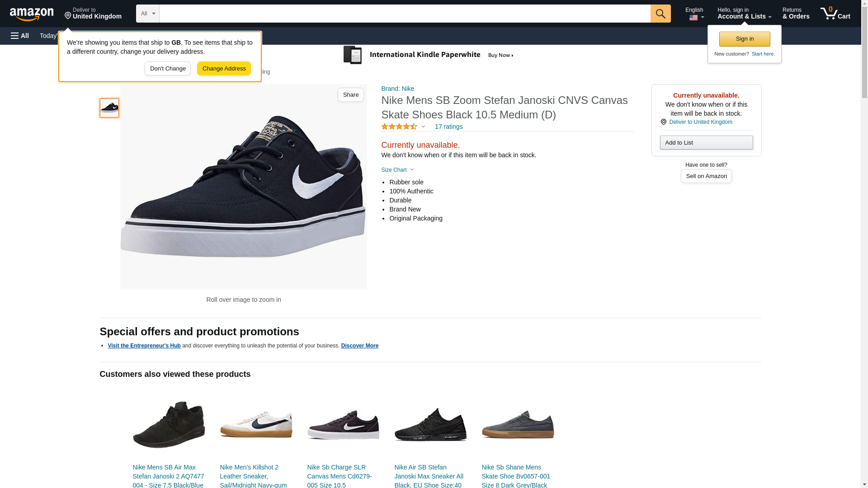Open the 17 ratings link

[x=448, y=127]
